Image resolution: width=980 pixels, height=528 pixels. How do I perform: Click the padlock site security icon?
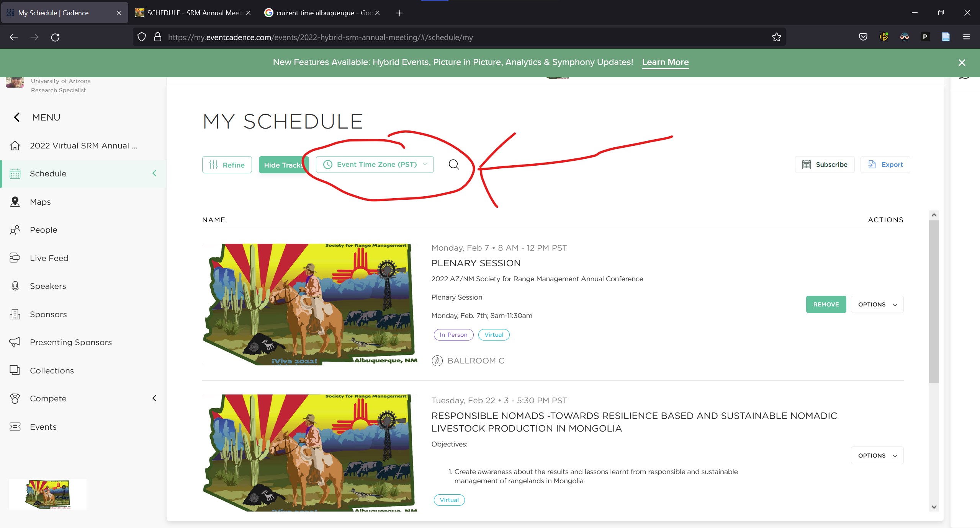pyautogui.click(x=157, y=37)
